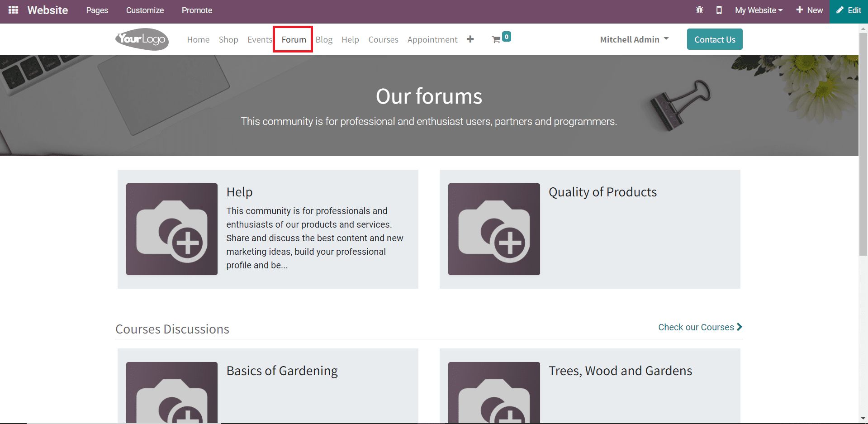Image resolution: width=868 pixels, height=424 pixels.
Task: Click the Quality of Products camera image
Action: click(x=493, y=229)
